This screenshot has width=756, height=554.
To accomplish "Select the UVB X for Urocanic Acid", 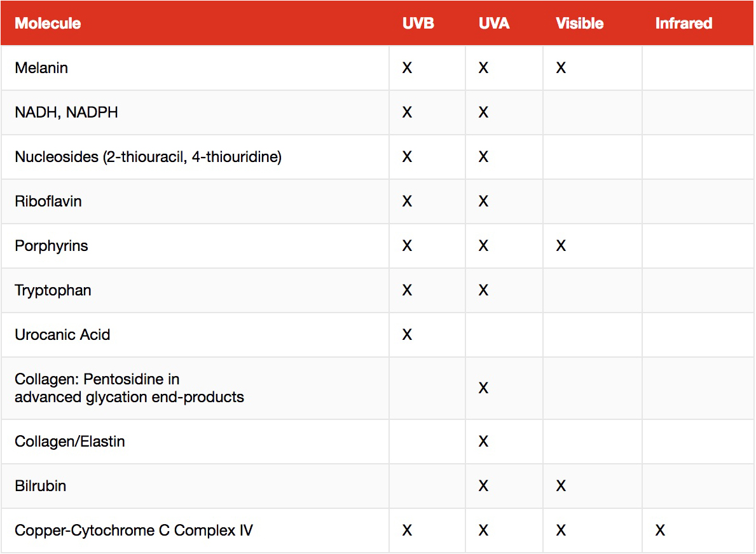I will [408, 335].
